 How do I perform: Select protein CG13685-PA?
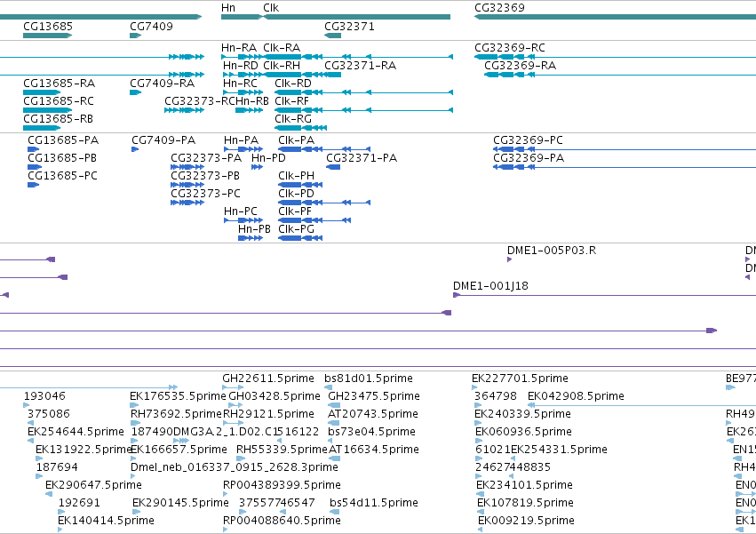(63, 140)
